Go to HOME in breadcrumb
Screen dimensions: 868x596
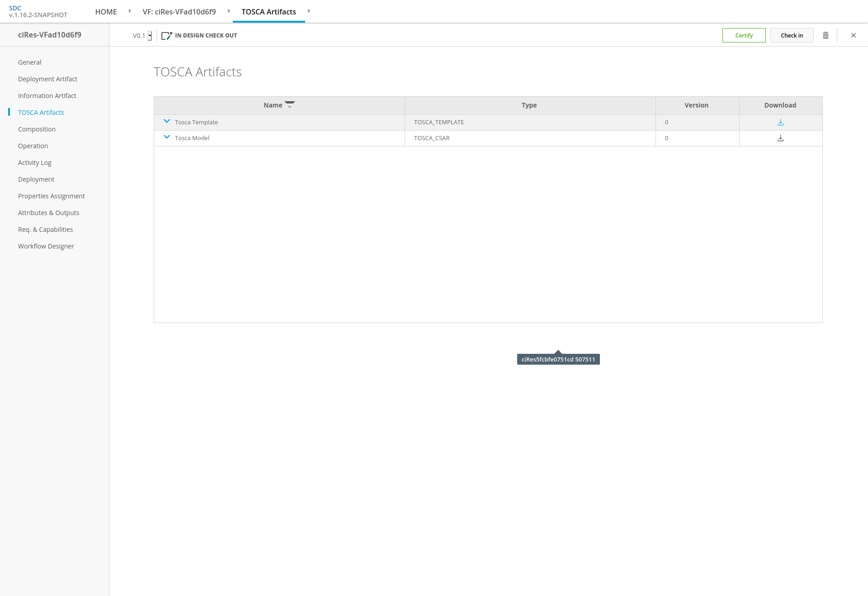pos(106,12)
